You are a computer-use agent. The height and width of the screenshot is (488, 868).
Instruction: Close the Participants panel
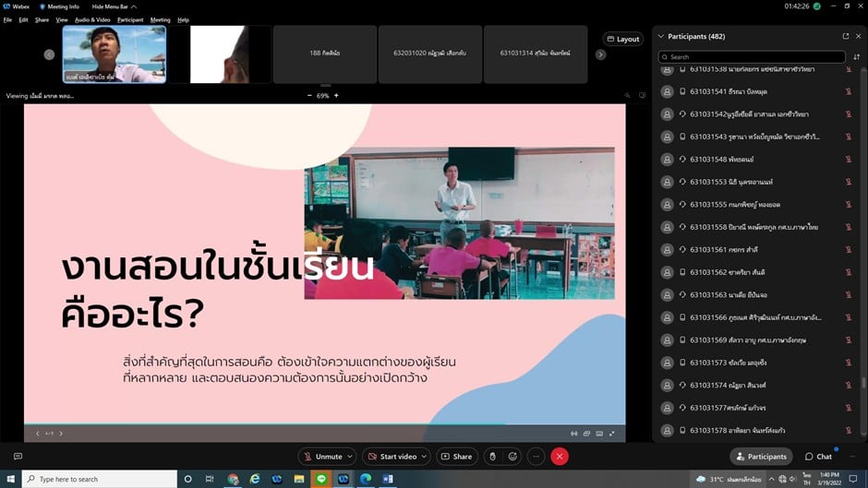pos(859,36)
